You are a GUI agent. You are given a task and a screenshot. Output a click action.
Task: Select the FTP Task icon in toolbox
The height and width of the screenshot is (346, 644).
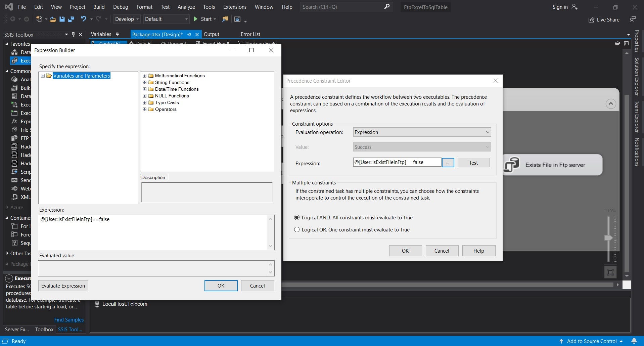(14, 138)
